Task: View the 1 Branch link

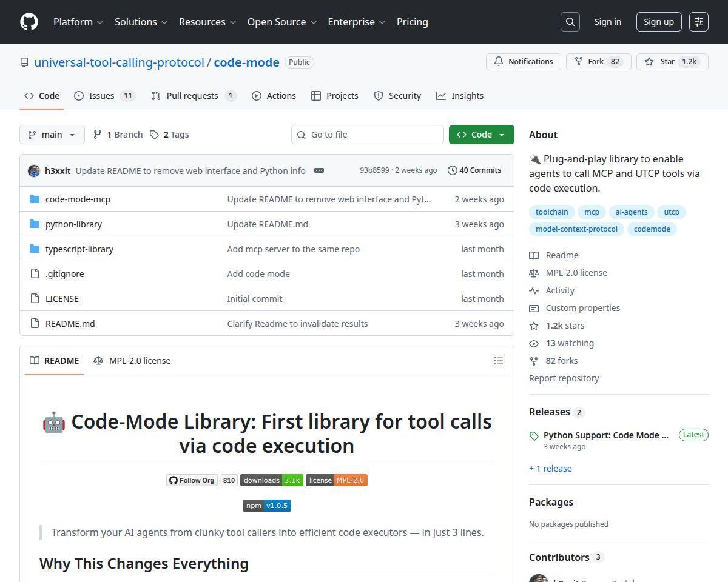Action: (118, 135)
